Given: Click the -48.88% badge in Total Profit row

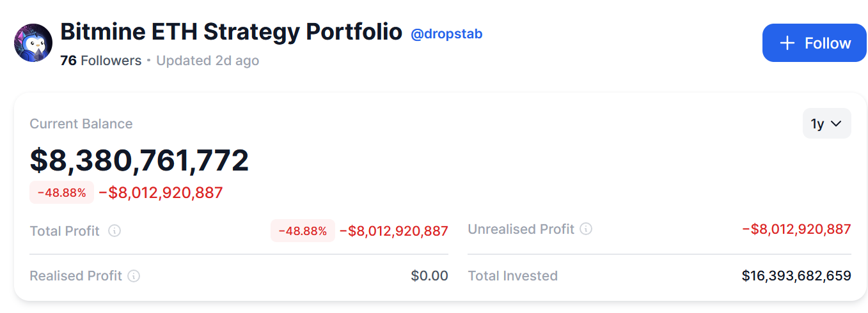Looking at the screenshot, I should click(303, 231).
